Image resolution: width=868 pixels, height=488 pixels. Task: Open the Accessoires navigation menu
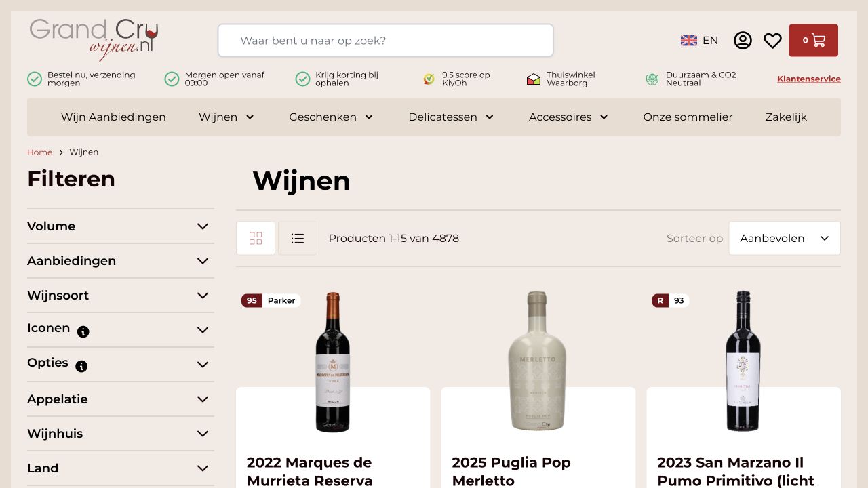coord(569,117)
